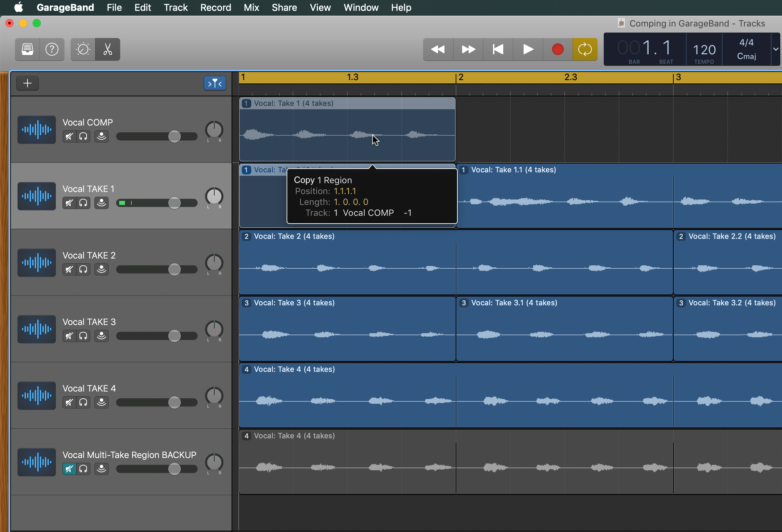
Task: Click the Add Track button
Action: click(27, 82)
